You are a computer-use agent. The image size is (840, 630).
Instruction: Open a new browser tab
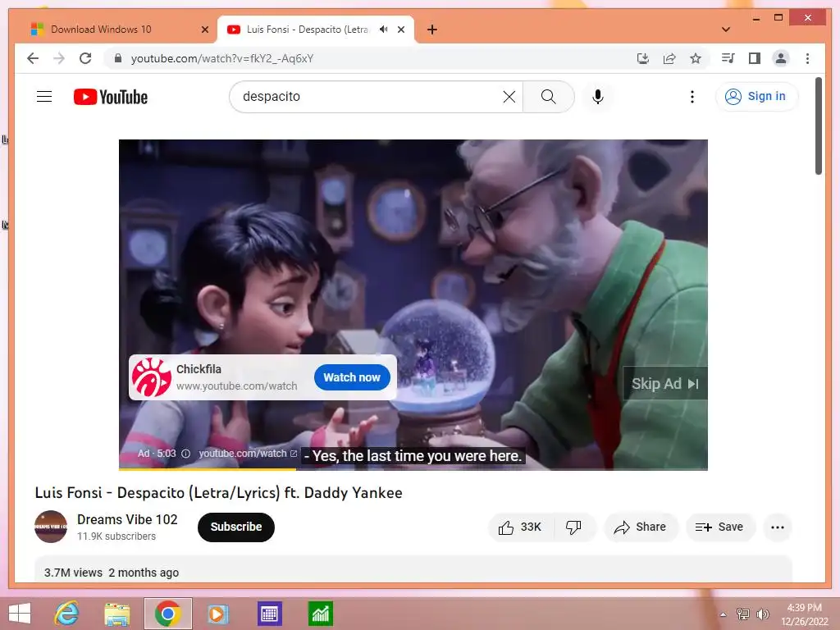432,30
